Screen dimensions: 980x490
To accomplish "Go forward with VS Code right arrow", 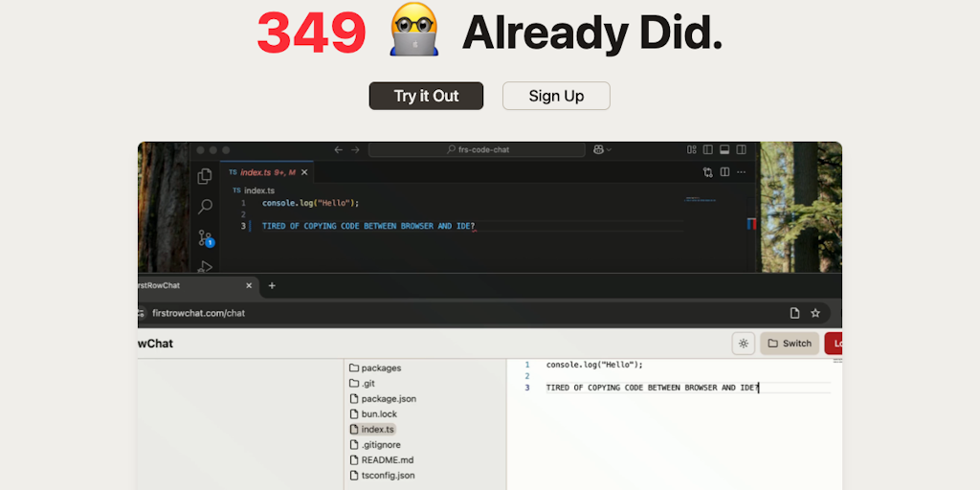I will coord(355,150).
